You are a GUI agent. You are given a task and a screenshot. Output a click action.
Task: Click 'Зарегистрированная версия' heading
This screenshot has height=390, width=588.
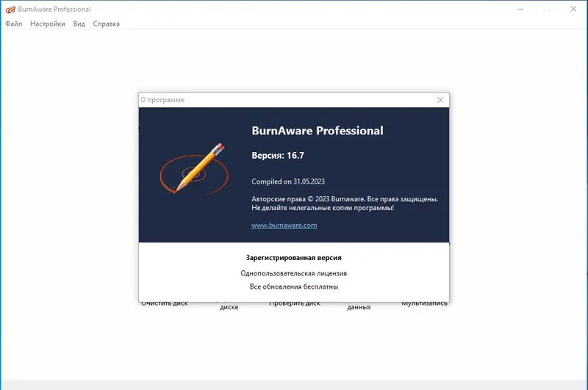pos(293,258)
